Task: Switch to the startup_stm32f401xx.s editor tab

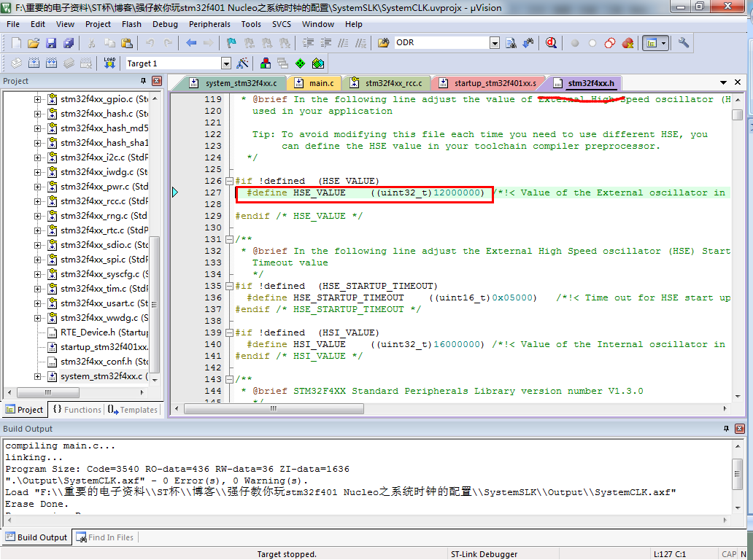Action: tap(489, 83)
